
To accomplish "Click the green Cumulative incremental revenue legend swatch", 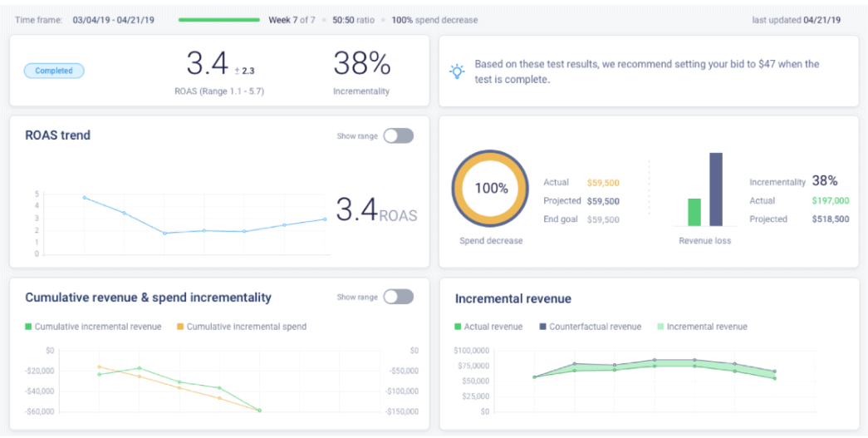I will (29, 327).
